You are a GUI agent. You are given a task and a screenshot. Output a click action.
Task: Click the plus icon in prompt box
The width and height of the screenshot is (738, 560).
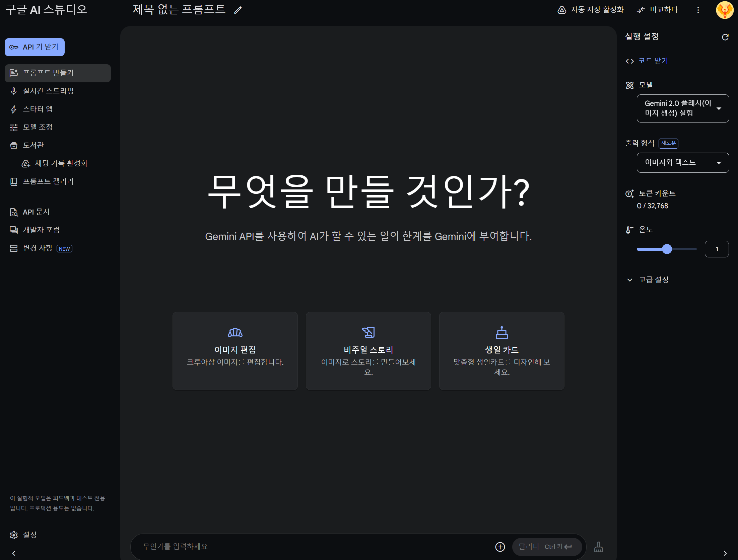tap(500, 547)
